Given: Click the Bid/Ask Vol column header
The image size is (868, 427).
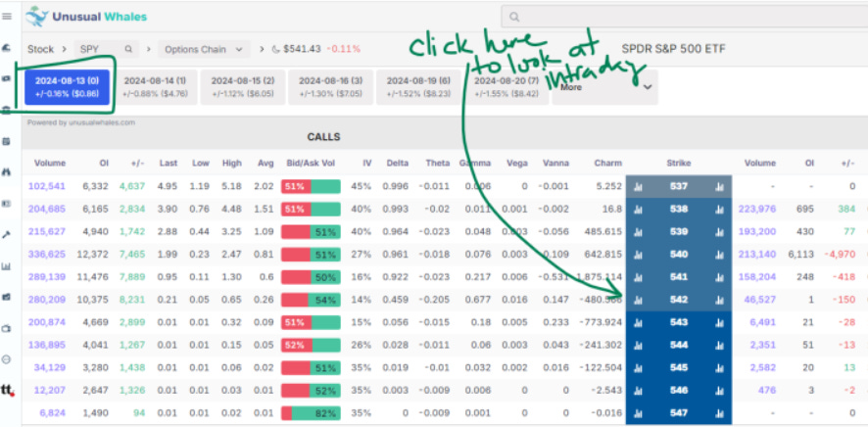Looking at the screenshot, I should pos(311,164).
